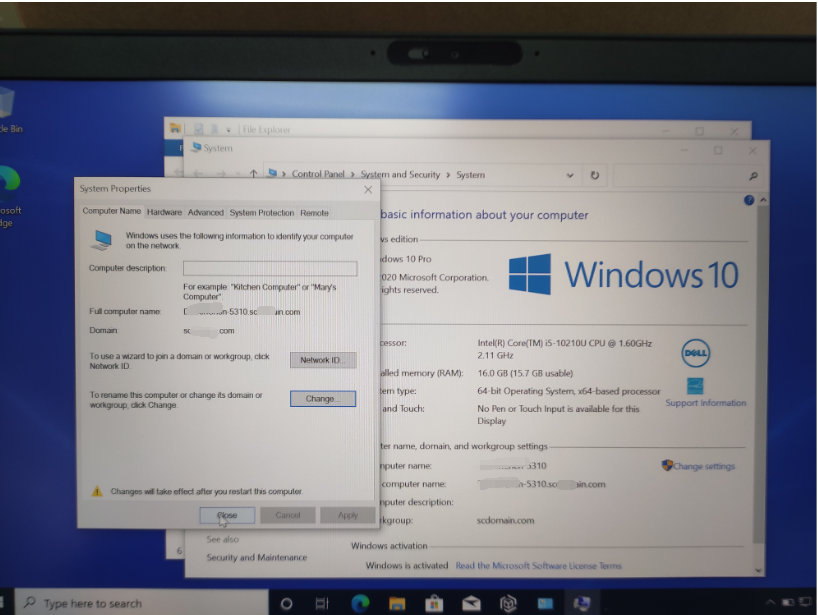Open Microsoft Store from the taskbar
The height and width of the screenshot is (615, 818).
[434, 604]
